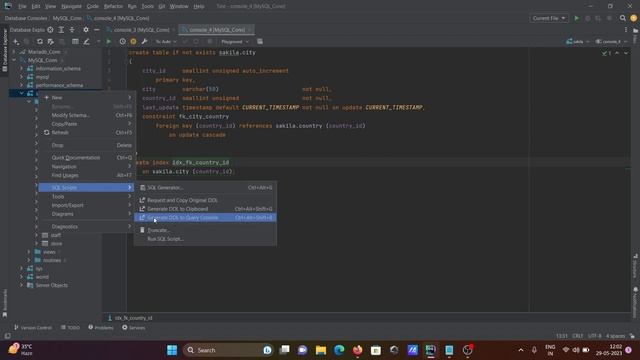Expand the information_schema node
Screen dimensions: 640x360
[x=22, y=69]
